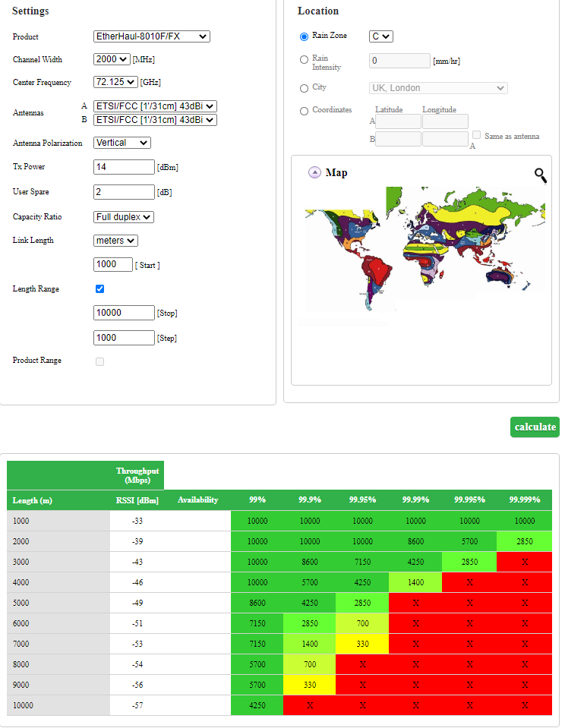Click the Settings panel heading
This screenshot has height=728, width=565.
pos(30,11)
